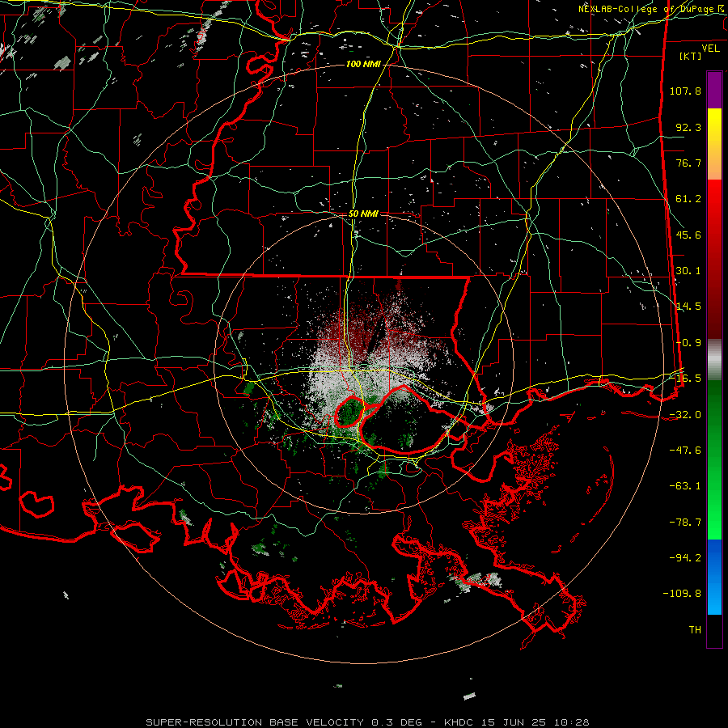The width and height of the screenshot is (728, 728).
Task: Click the Super-Resolution Base Velocity caption
Action: click(367, 722)
